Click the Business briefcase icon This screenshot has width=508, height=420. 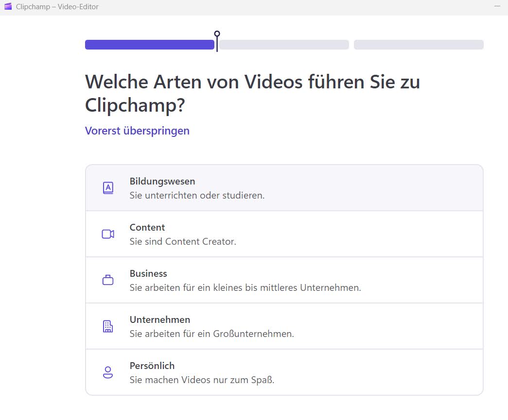pos(107,280)
